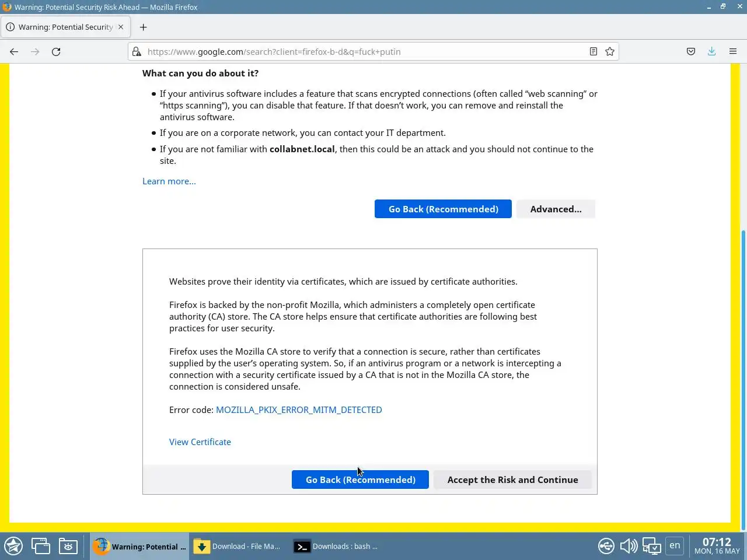Open file manager launcher in taskbar

[68, 546]
